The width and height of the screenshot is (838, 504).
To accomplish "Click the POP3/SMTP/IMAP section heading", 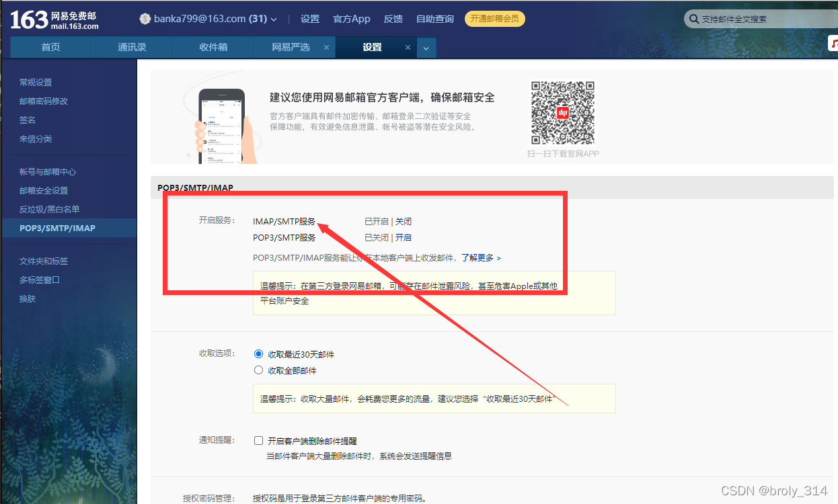I will [x=196, y=187].
